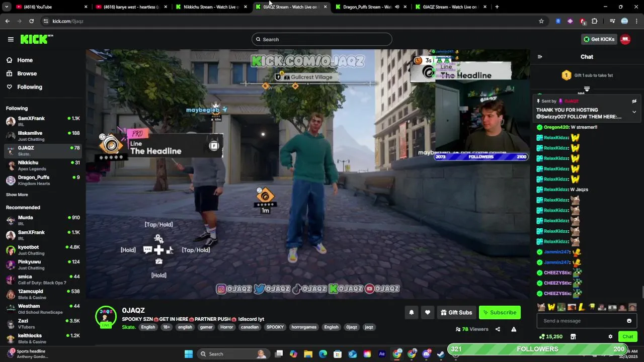Image resolution: width=644 pixels, height=362 pixels.
Task: Open File Explorer from taskbar
Action: pyautogui.click(x=308, y=354)
